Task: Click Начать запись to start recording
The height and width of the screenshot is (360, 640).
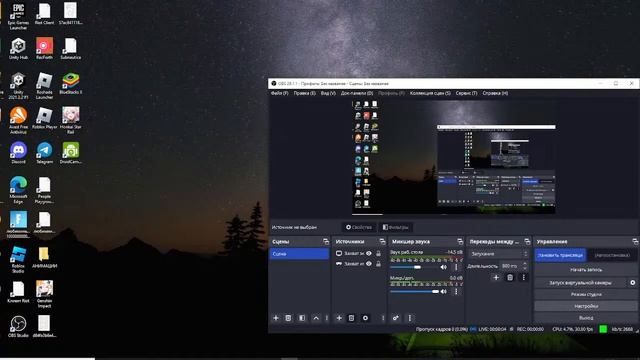Action: click(x=586, y=270)
